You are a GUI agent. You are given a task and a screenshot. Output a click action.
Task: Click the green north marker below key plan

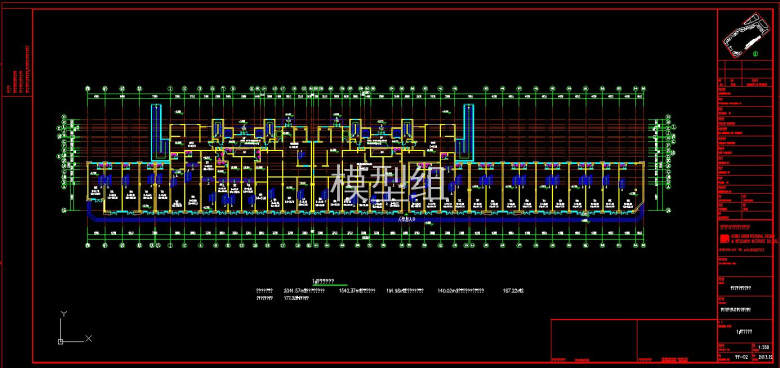pos(755,54)
